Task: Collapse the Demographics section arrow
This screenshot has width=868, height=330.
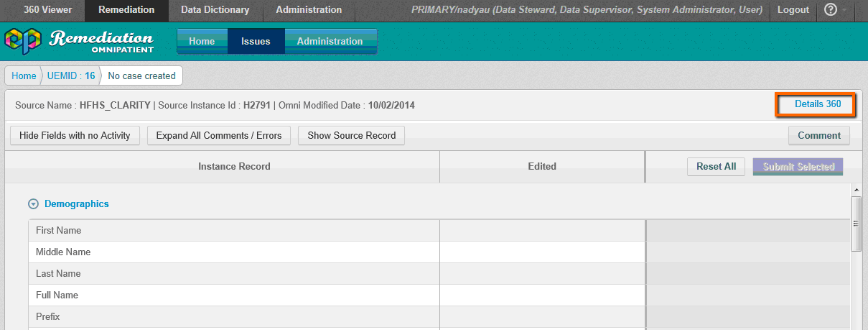Action: coord(32,204)
